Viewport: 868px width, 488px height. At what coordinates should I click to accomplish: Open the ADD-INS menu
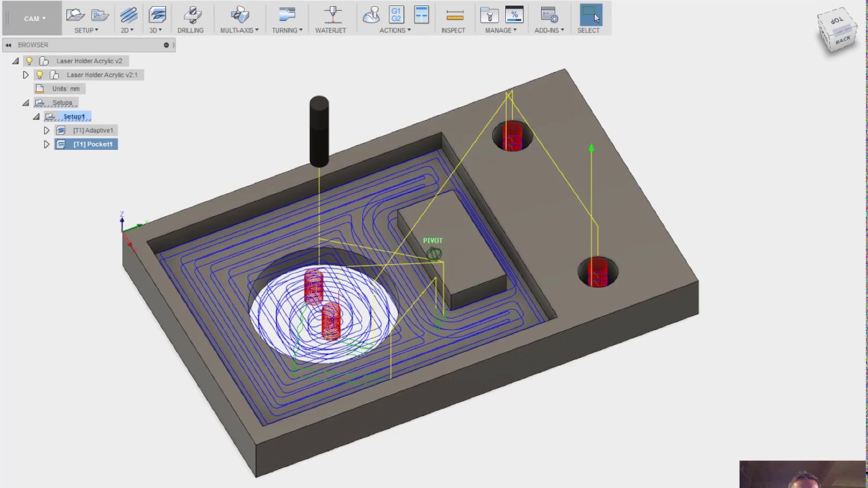[x=549, y=30]
